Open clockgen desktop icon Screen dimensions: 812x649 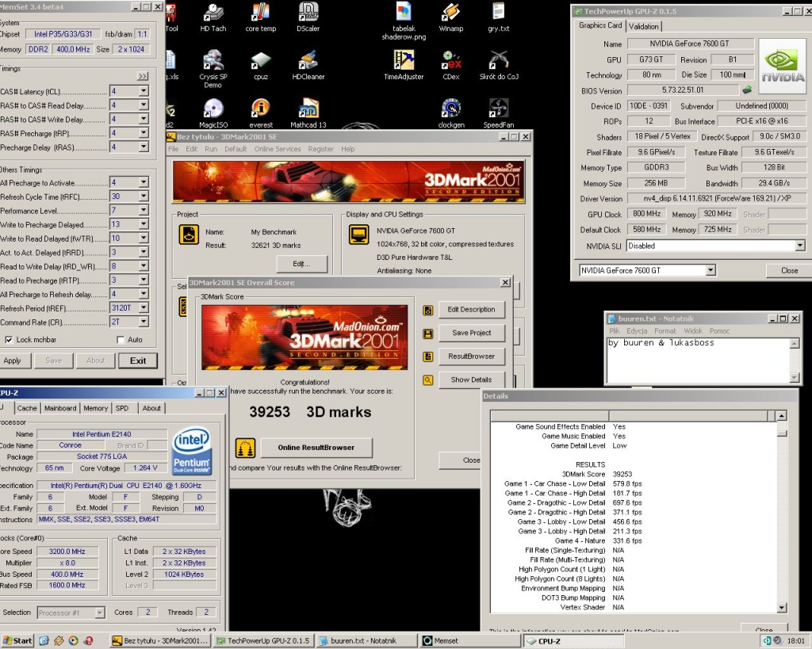tap(451, 113)
